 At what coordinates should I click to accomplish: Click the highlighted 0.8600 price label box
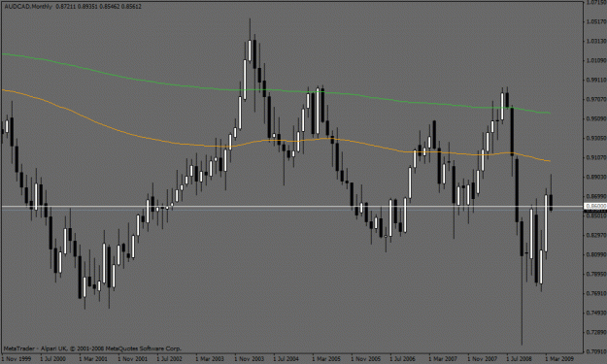click(595, 207)
